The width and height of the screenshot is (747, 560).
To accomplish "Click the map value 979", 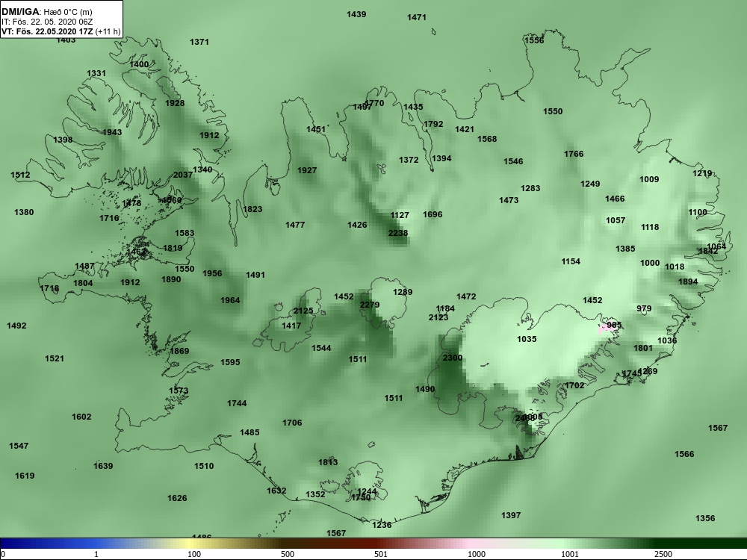I will 644,308.
